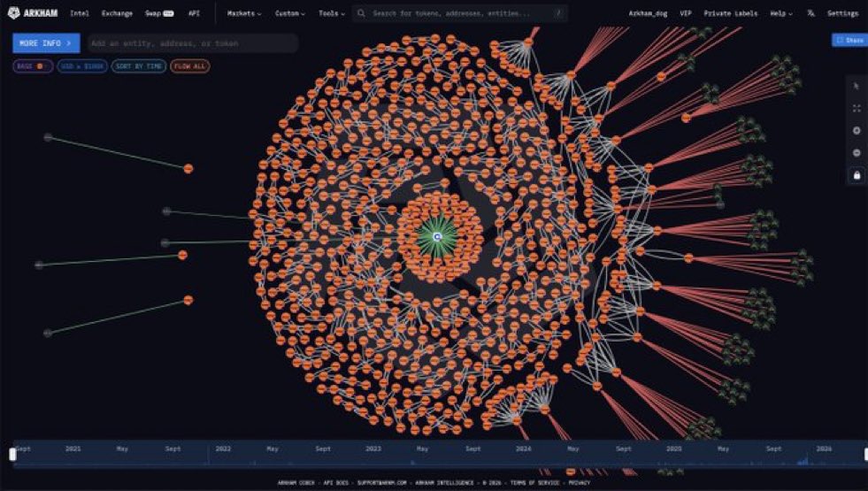Toggle SORT BY TIME
This screenshot has height=491, width=868.
click(x=139, y=66)
